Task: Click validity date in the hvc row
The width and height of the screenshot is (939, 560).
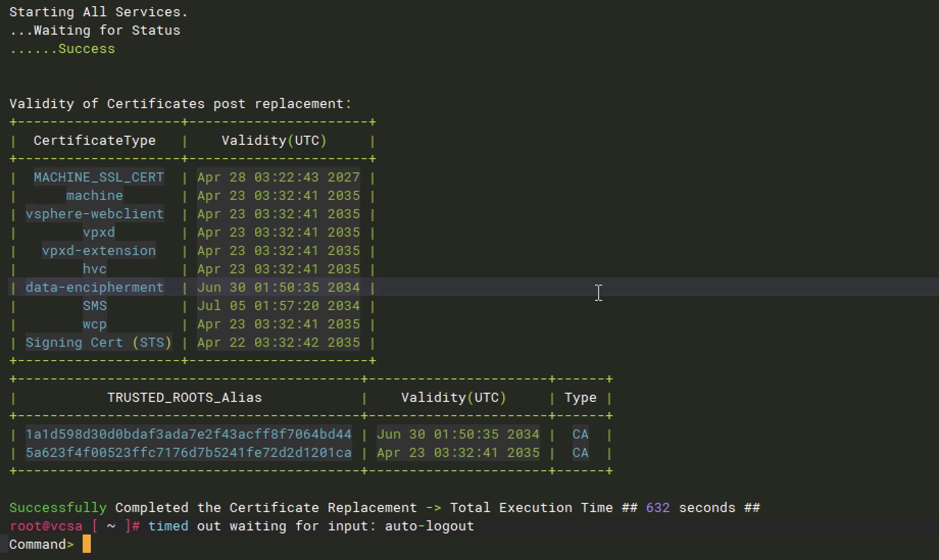Action: click(279, 269)
